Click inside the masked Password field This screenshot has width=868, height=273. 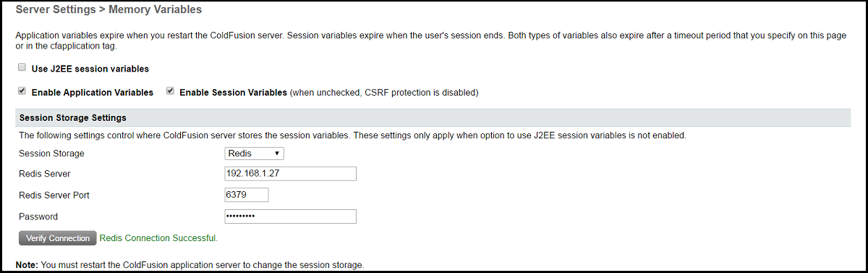coord(291,217)
